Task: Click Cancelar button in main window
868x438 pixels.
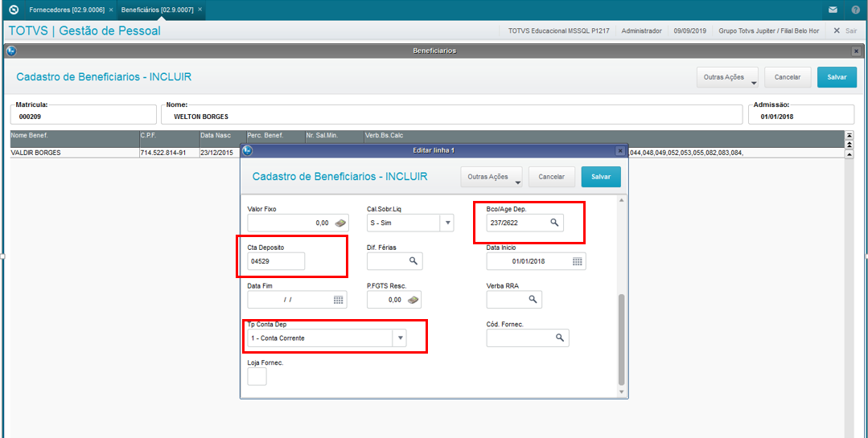Action: tap(788, 77)
